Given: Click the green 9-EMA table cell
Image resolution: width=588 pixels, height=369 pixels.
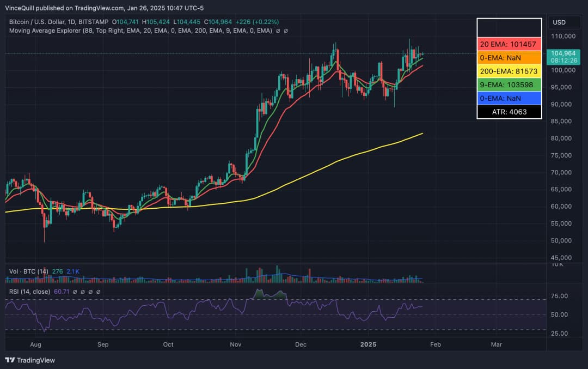Looking at the screenshot, I should (509, 84).
